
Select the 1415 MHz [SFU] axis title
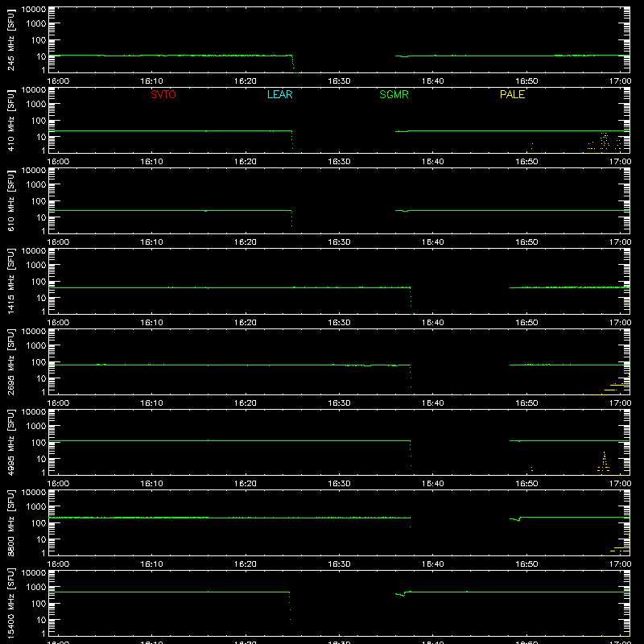tap(11, 281)
